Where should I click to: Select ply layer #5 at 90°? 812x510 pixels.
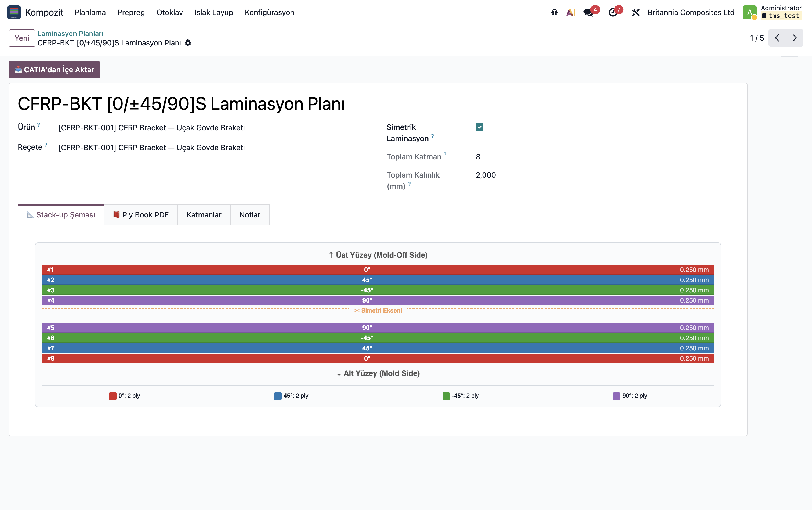378,328
